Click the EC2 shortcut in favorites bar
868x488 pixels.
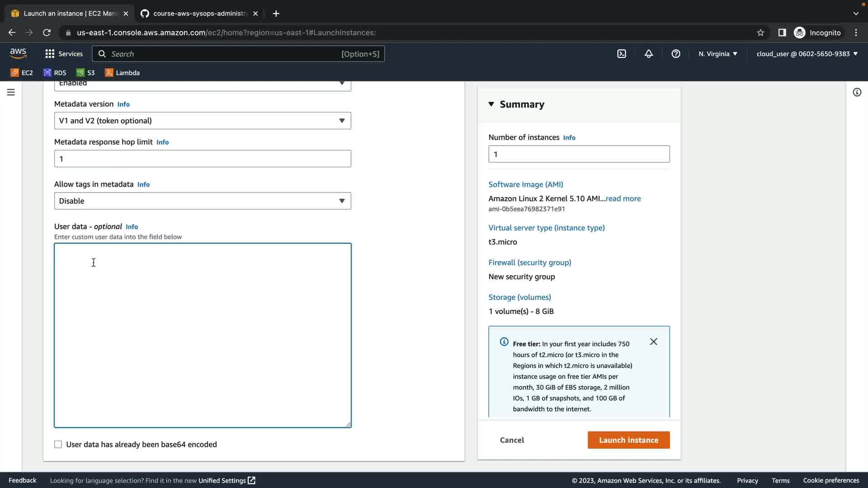22,73
